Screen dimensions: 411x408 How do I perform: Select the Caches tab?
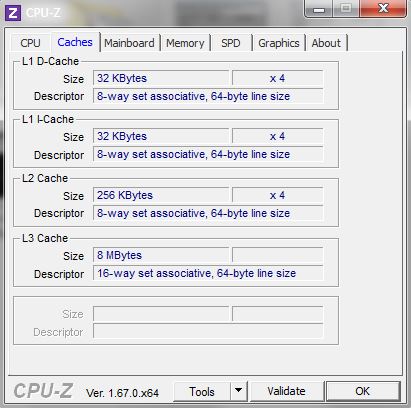(75, 42)
